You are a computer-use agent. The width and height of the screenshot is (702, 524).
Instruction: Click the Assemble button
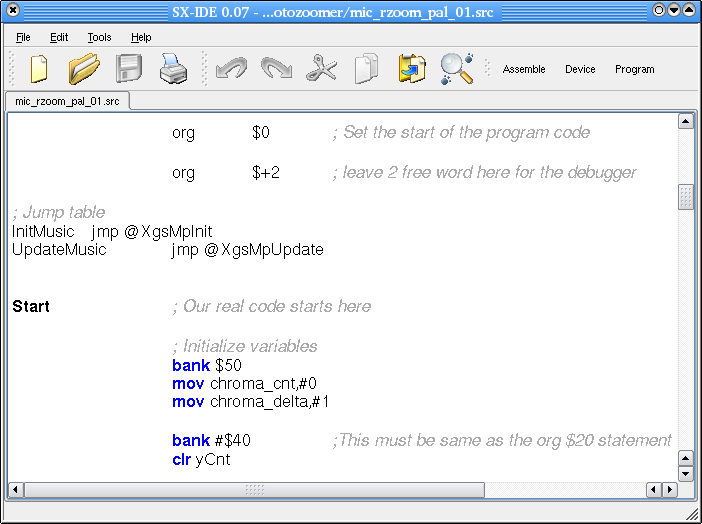[x=524, y=69]
